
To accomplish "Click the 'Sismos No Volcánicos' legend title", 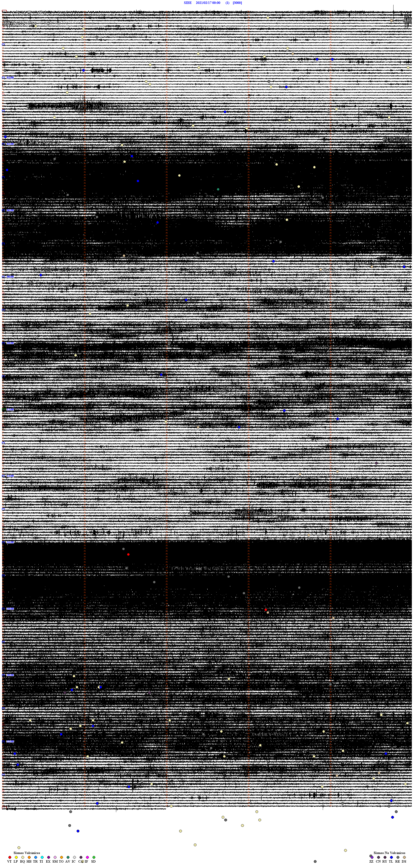I will click(x=389, y=853).
